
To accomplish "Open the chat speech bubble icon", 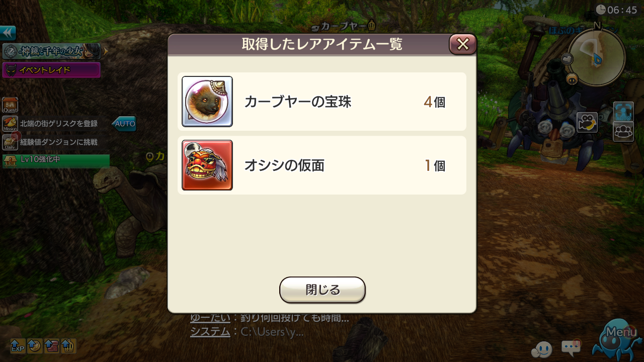I will click(x=571, y=348).
